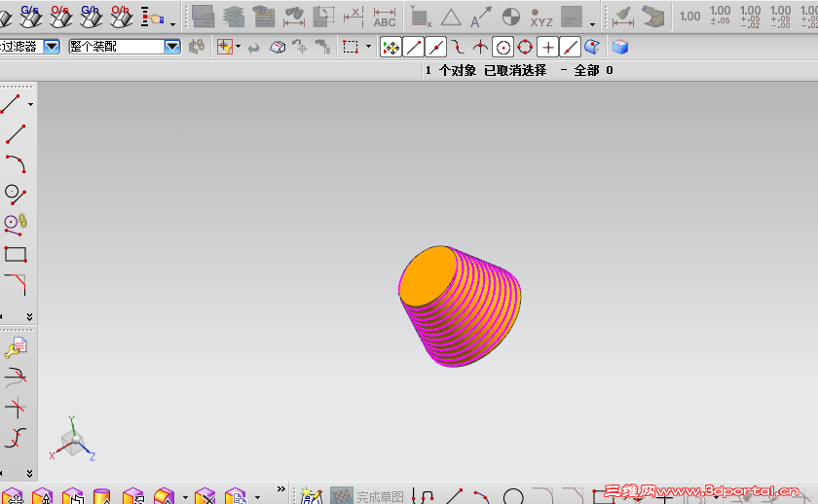Click the triangle symbol icon

[x=451, y=18]
